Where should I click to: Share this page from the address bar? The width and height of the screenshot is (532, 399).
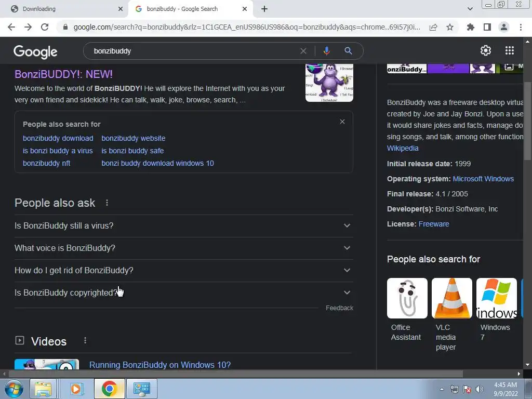[x=433, y=27]
